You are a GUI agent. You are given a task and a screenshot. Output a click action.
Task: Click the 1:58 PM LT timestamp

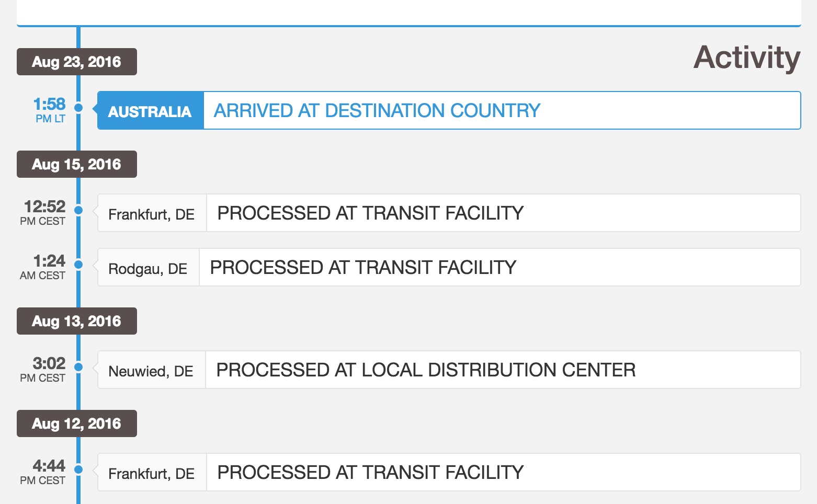click(x=49, y=110)
